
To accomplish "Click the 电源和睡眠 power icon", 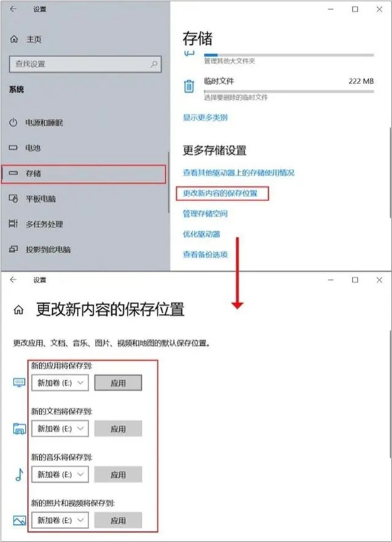I will click(13, 123).
